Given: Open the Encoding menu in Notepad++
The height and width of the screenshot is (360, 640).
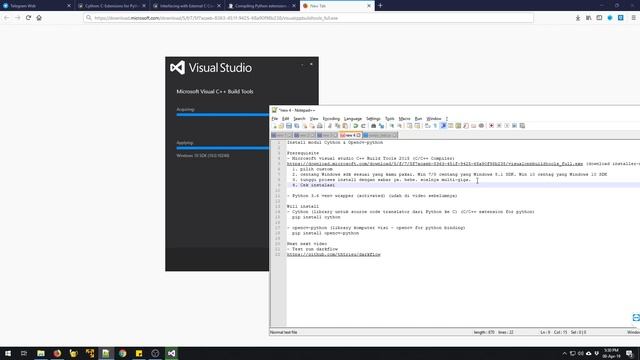Looking at the screenshot, I should pos(331,119).
